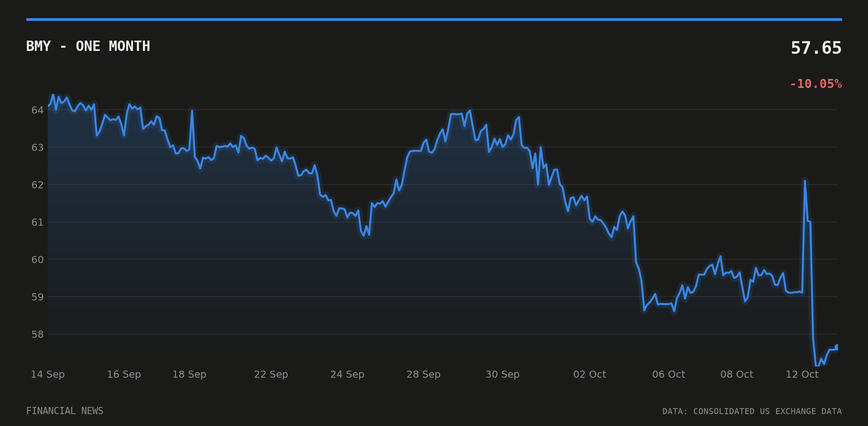Click the 58 y-axis label
Viewport: 868px width, 426px height.
click(37, 334)
